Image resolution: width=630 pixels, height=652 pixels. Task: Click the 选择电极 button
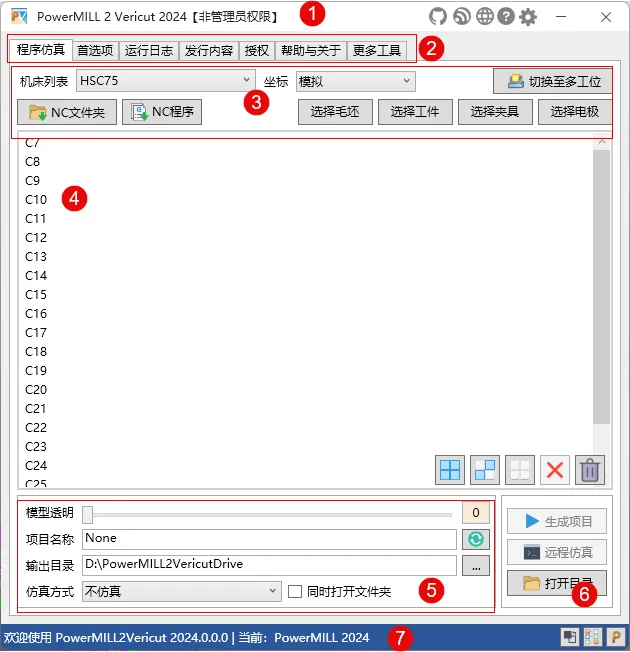click(575, 112)
